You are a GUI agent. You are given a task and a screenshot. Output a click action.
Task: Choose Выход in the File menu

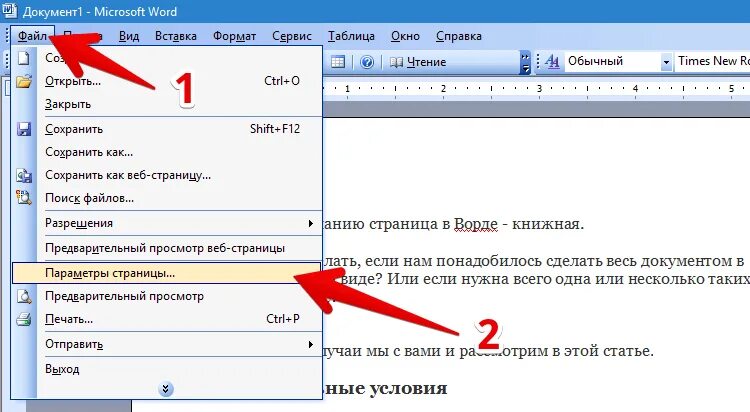(167, 369)
